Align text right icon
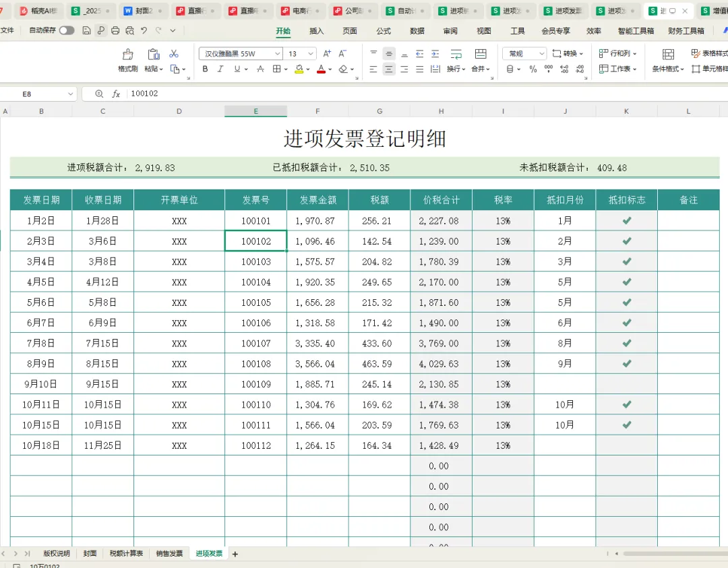Screen dimensions: 728x568 pos(404,69)
